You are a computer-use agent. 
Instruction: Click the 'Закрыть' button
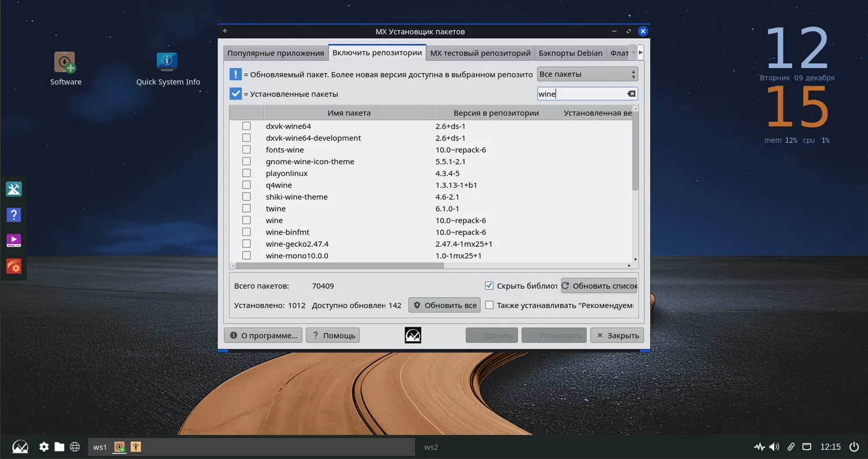click(617, 335)
